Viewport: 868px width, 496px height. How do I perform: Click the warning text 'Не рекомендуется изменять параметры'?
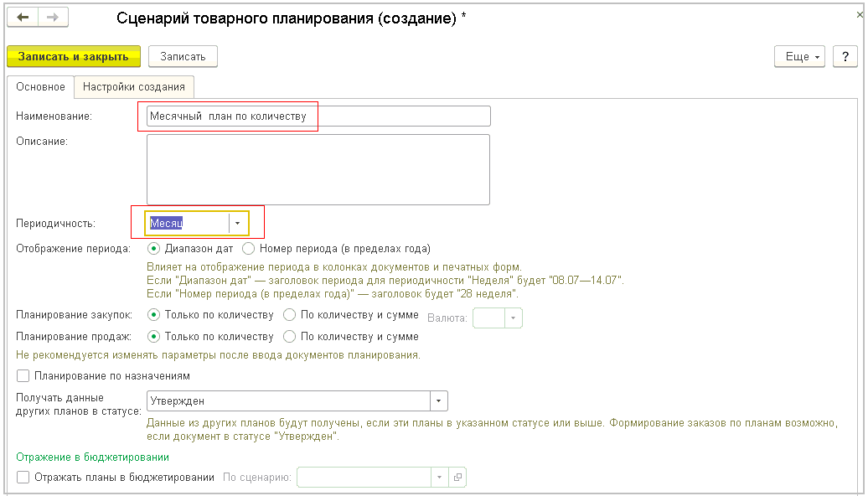(218, 355)
